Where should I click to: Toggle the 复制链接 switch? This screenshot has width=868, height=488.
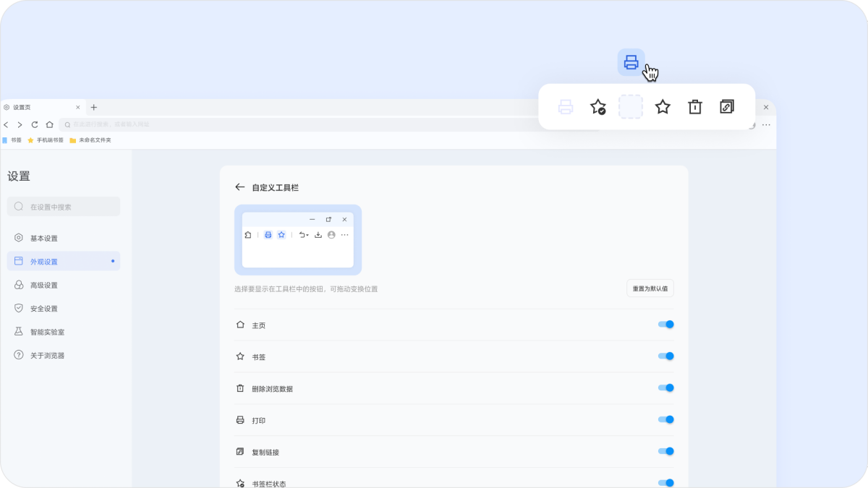point(665,450)
